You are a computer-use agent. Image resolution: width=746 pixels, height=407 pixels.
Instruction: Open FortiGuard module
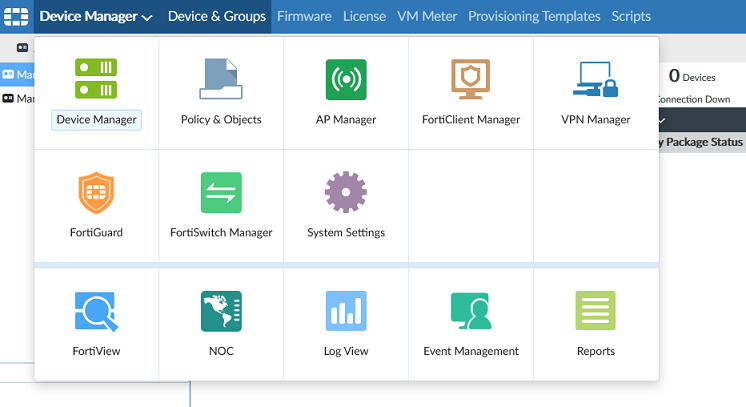click(96, 193)
